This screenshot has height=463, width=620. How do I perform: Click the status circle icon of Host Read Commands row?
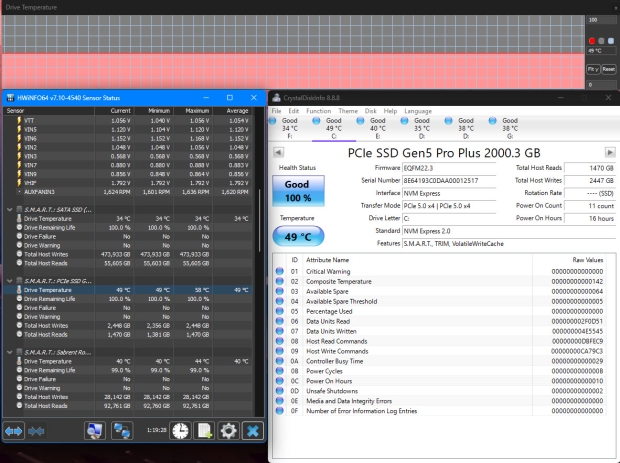click(x=280, y=341)
